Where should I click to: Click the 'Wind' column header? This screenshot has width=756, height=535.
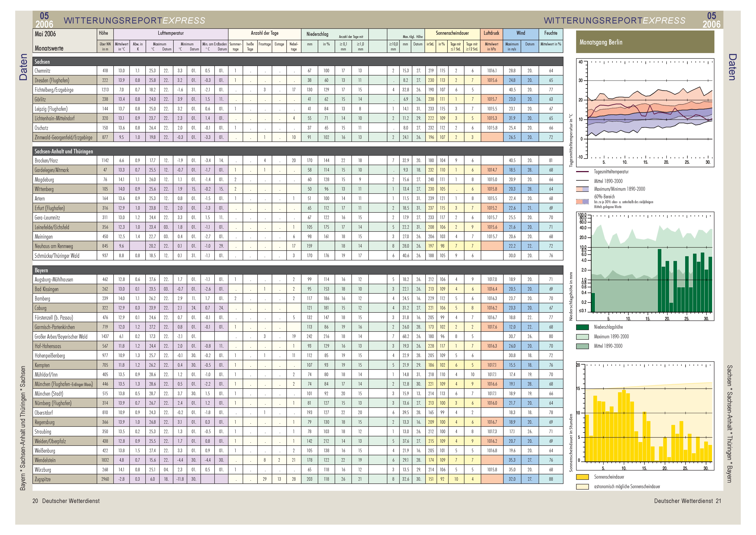(x=521, y=33)
